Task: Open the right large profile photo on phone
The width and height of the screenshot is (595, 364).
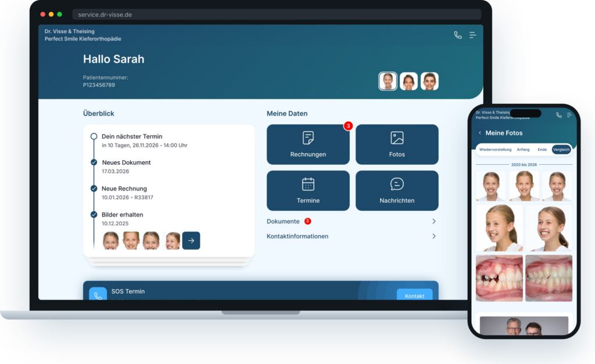Action: 549,228
